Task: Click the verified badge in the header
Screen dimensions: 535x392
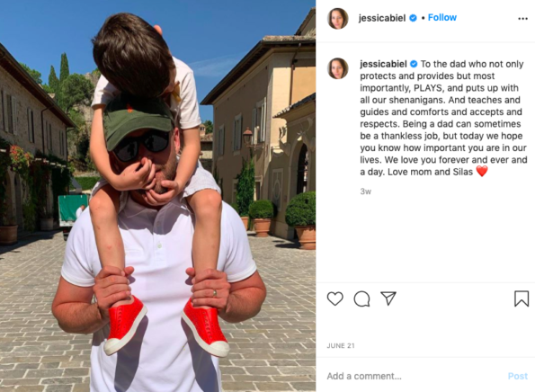Action: pos(413,18)
